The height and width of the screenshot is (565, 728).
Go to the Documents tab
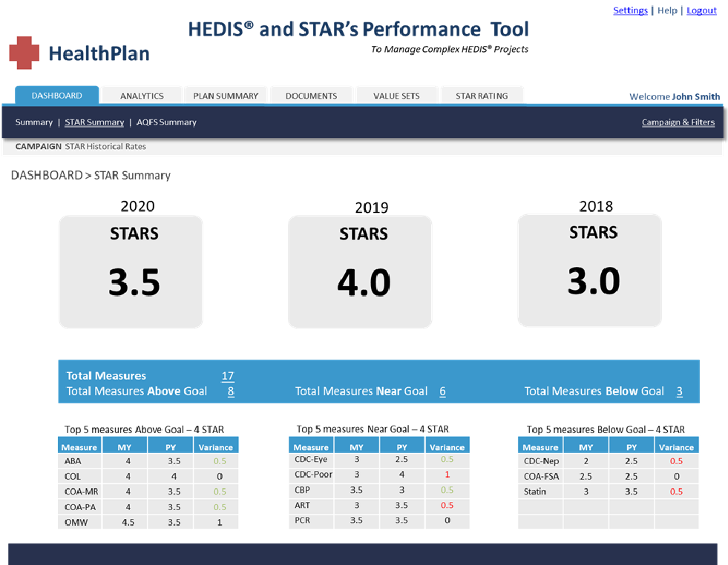point(311,96)
